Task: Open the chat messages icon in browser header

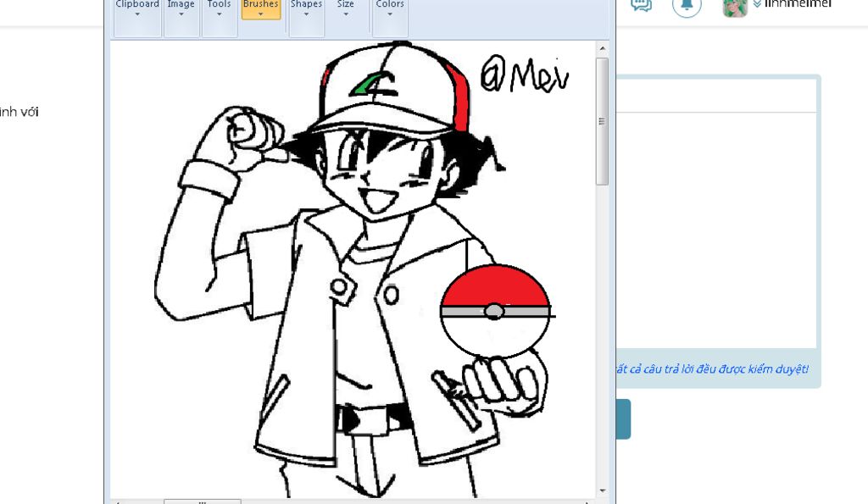Action: coord(641,6)
